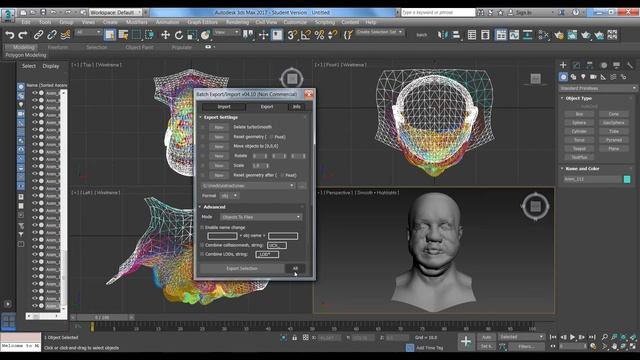Open the Format dropdown in export dialog
The height and width of the screenshot is (360, 640).
pyautogui.click(x=229, y=196)
